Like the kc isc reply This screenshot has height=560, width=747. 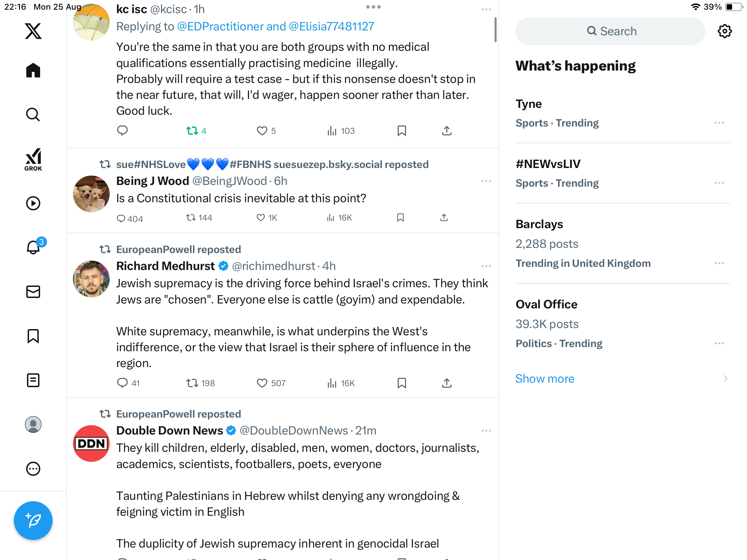tap(262, 131)
